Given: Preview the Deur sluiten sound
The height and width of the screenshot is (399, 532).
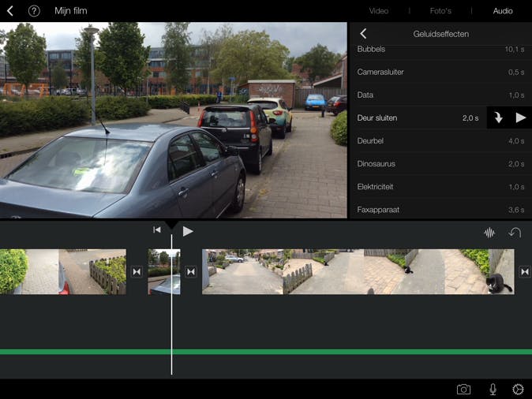Looking at the screenshot, I should 520,117.
